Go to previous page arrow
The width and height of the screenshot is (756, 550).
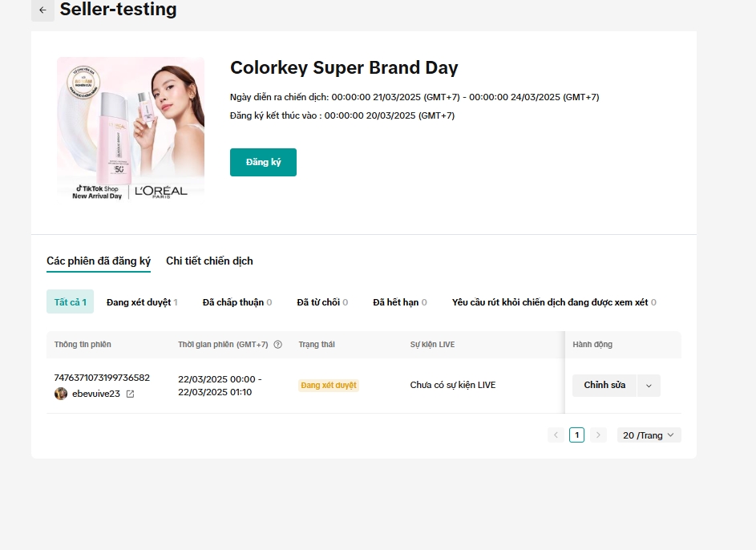[x=556, y=435]
